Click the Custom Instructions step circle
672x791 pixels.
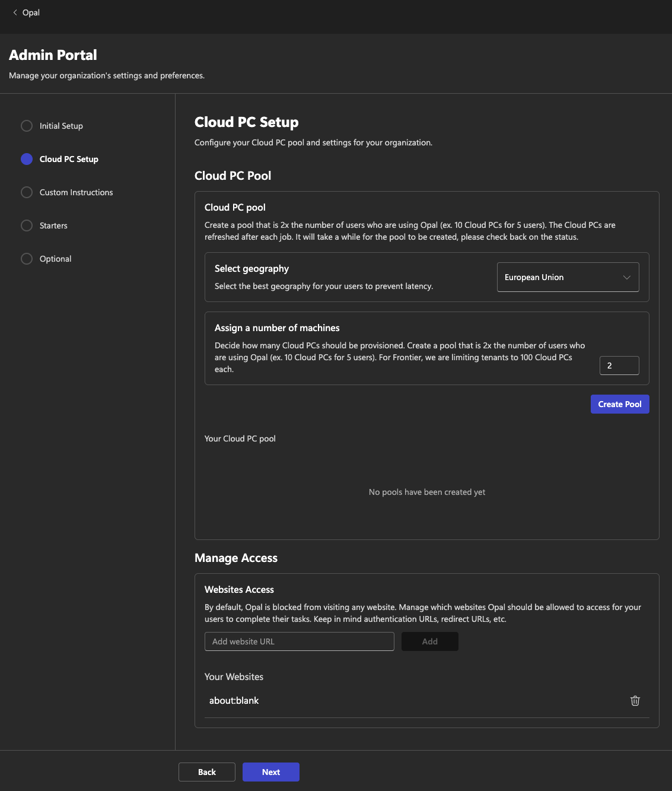[27, 192]
